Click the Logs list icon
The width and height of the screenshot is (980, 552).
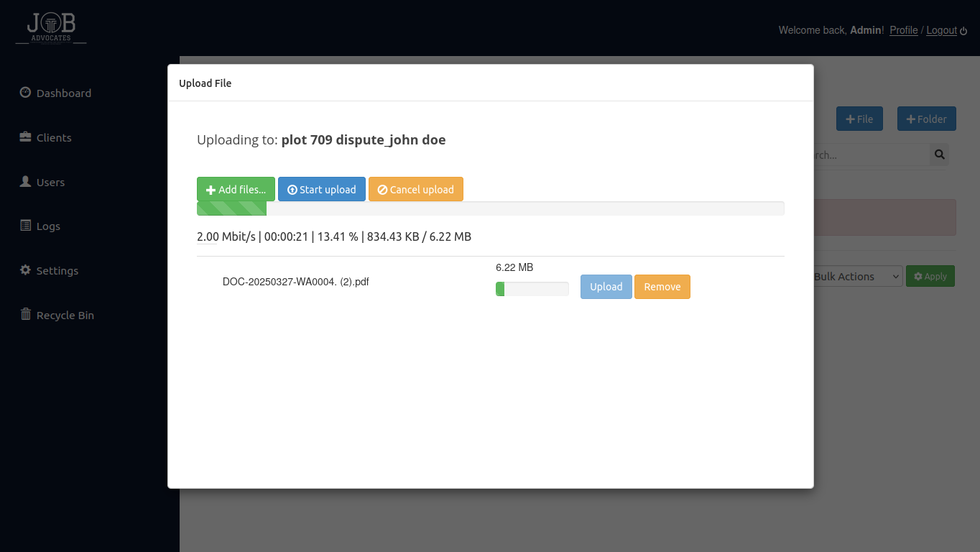[x=25, y=226]
